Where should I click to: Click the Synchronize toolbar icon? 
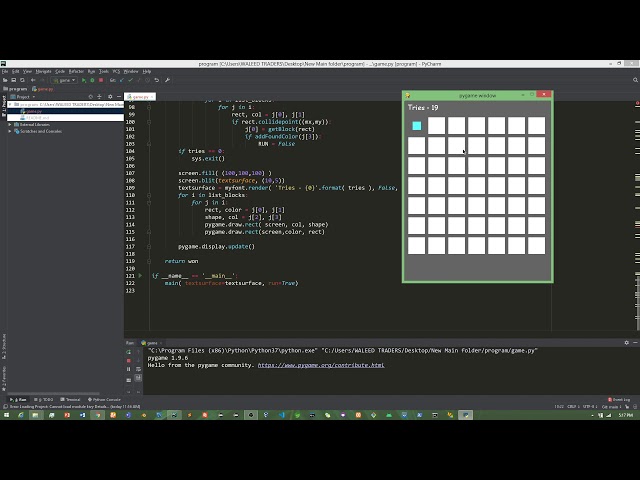(22, 80)
